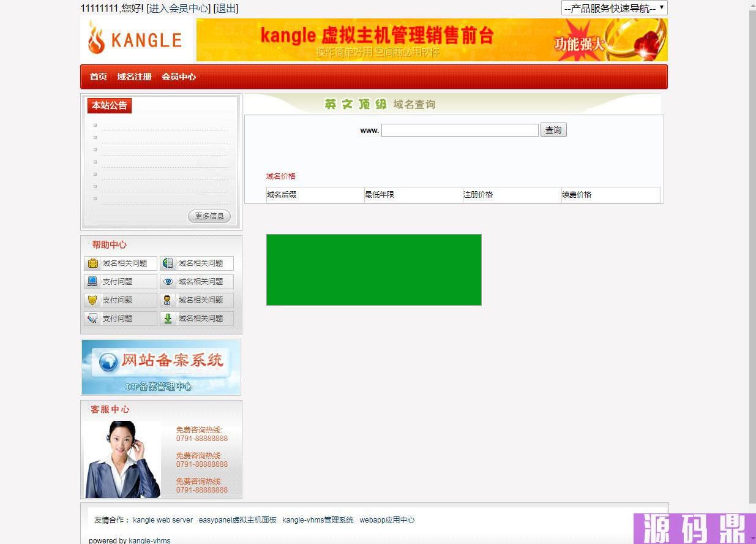Click the person avatar help icon
756x544 pixels.
[x=167, y=300]
